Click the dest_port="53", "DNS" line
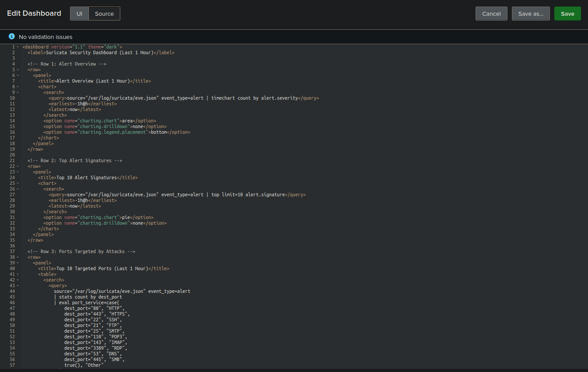The width and height of the screenshot is (588, 372). [93, 354]
